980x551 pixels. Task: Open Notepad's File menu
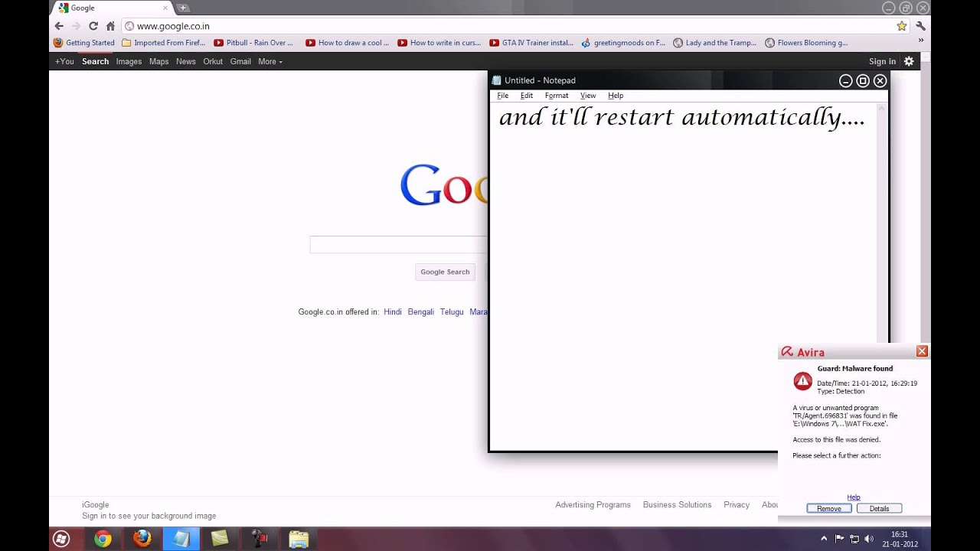[502, 96]
